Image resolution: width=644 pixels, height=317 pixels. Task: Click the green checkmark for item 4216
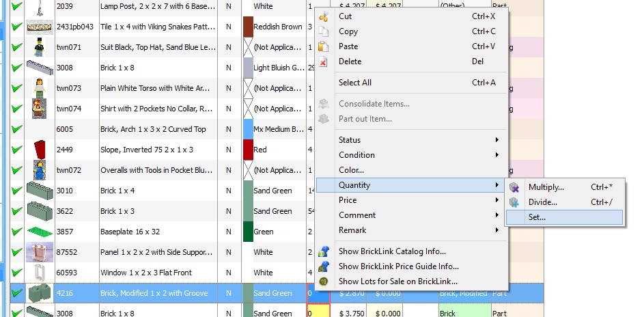[x=17, y=293]
